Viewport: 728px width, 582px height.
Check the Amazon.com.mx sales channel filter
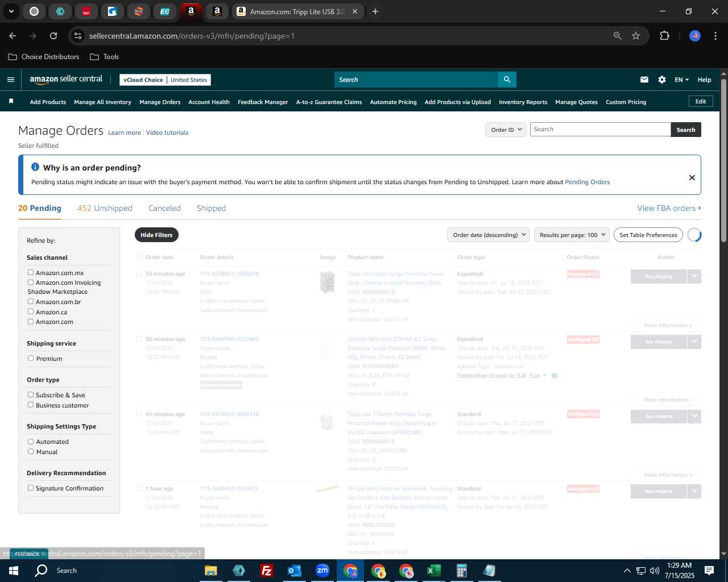coord(31,273)
